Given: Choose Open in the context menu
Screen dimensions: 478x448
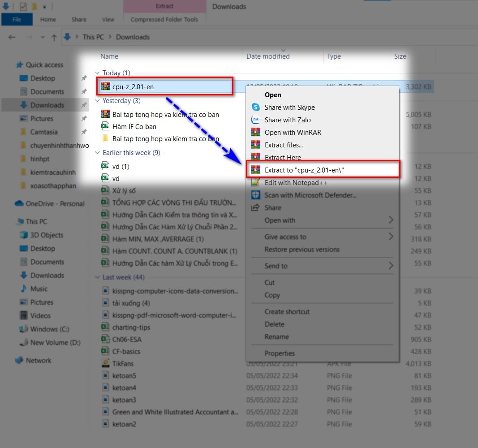Looking at the screenshot, I should 273,95.
